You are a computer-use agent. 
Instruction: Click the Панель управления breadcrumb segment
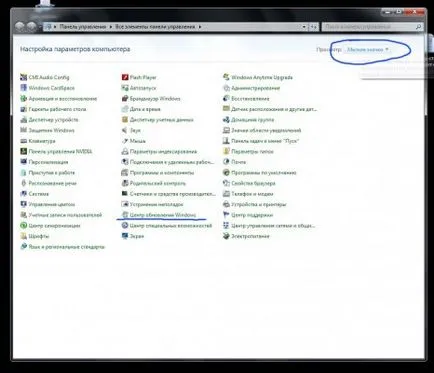pos(83,27)
